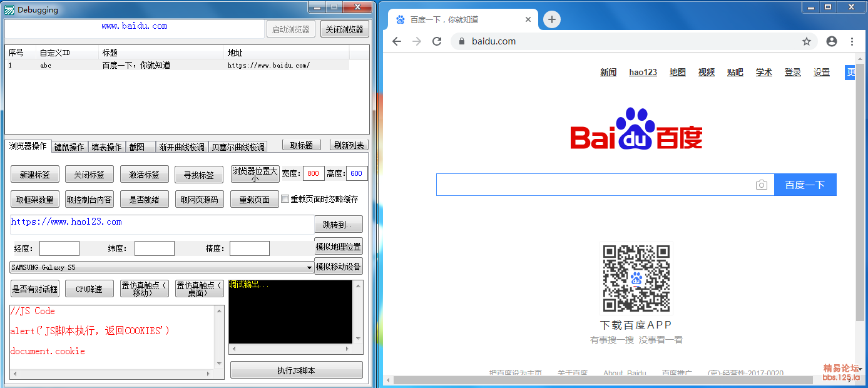Open the 地图 link on Baidu
The height and width of the screenshot is (388, 868).
(678, 72)
